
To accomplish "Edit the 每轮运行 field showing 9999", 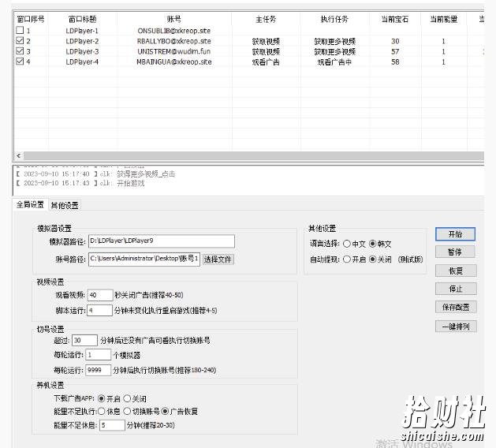I will click(x=99, y=370).
